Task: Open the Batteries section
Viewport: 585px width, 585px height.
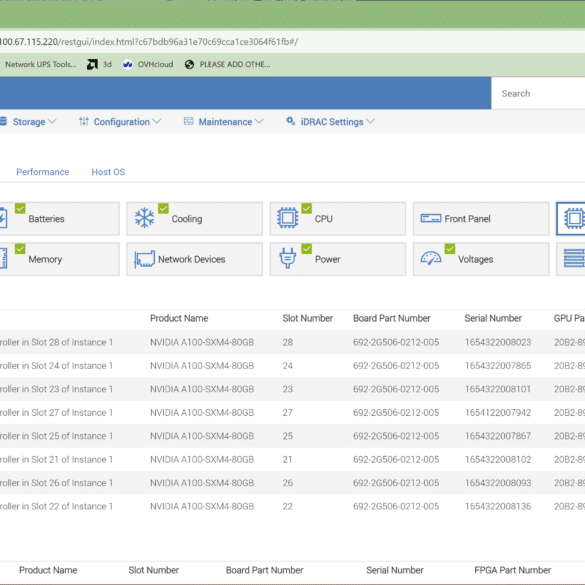Action: 59,219
